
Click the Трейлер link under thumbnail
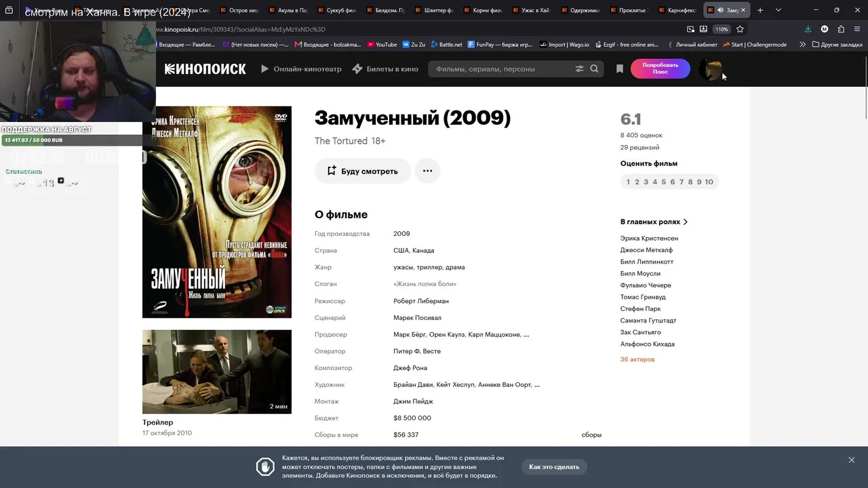coord(157,422)
